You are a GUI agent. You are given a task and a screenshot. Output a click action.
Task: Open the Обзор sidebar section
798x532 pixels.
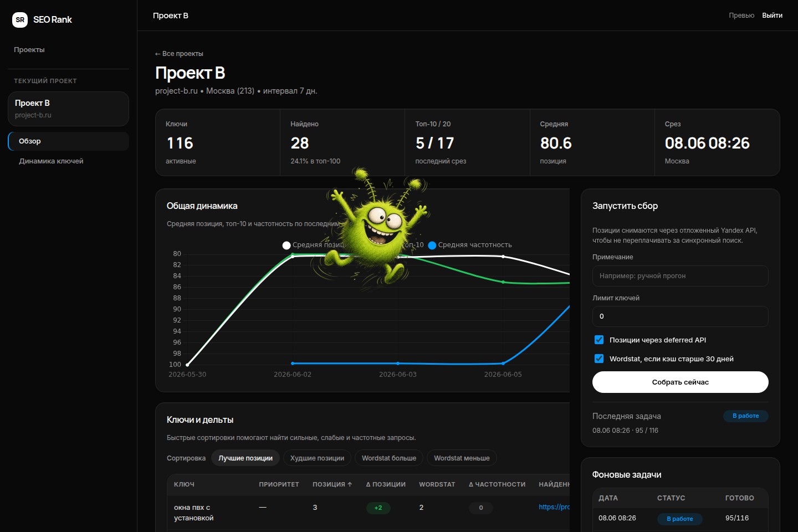click(x=69, y=141)
